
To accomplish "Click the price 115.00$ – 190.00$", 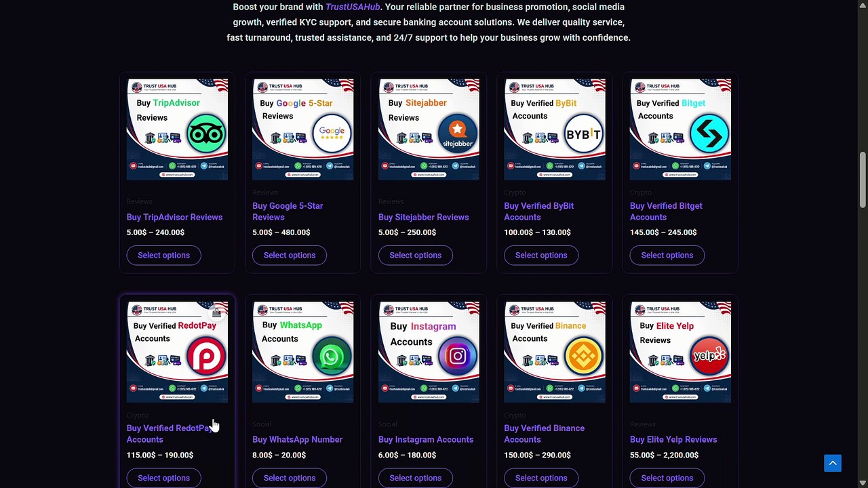I will (x=160, y=455).
